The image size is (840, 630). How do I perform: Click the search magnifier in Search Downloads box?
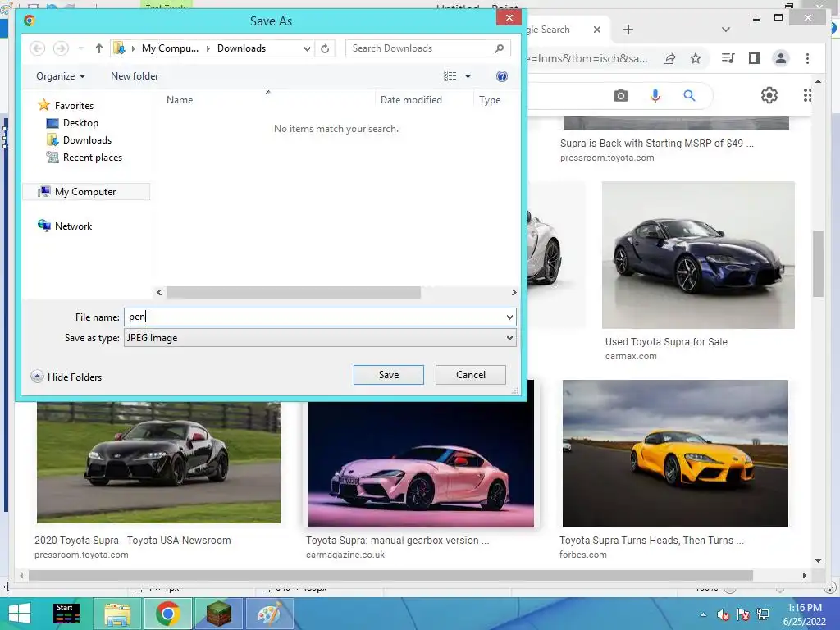[x=499, y=48]
